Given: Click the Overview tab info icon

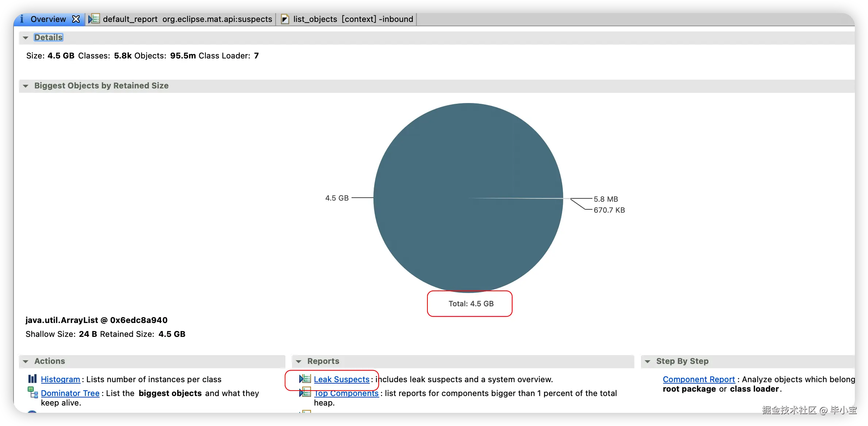Looking at the screenshot, I should (22, 19).
